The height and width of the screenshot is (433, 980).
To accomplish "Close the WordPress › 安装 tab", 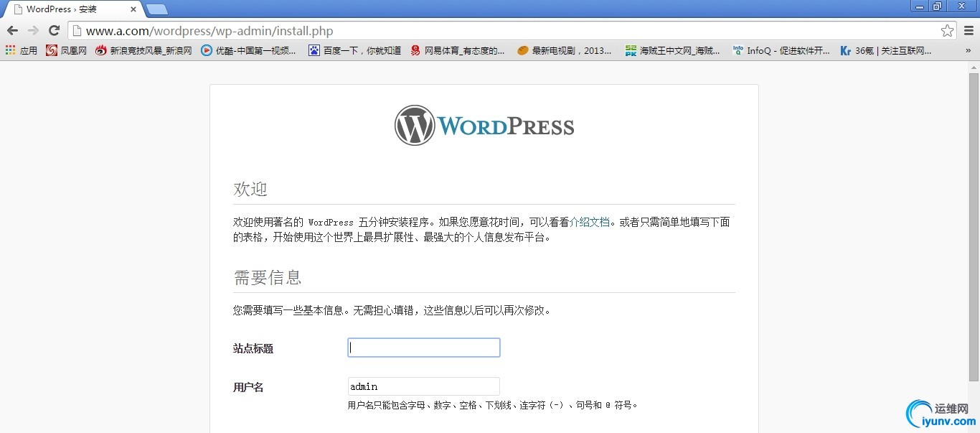I will pyautogui.click(x=133, y=10).
